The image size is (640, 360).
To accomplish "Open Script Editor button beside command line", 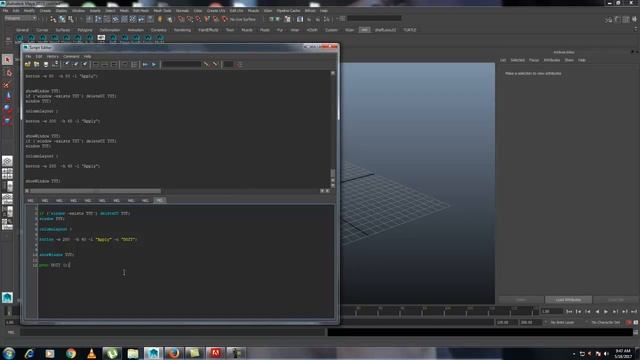I will 636,332.
